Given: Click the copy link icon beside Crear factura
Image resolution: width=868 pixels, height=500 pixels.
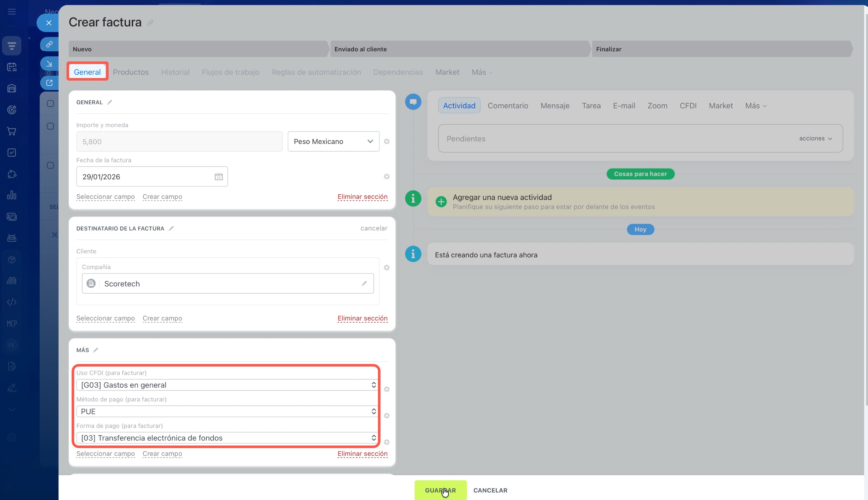Looking at the screenshot, I should (150, 23).
